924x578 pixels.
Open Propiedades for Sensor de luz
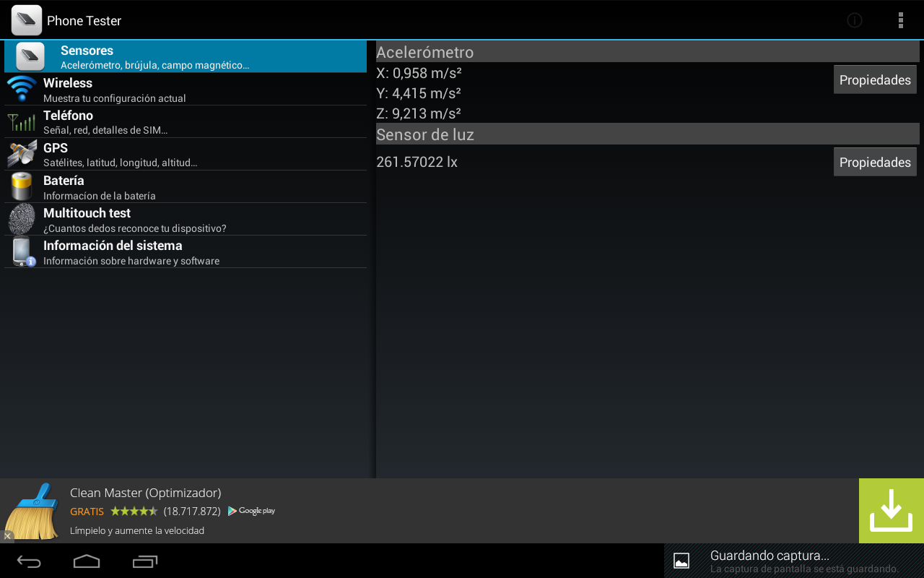pyautogui.click(x=875, y=162)
